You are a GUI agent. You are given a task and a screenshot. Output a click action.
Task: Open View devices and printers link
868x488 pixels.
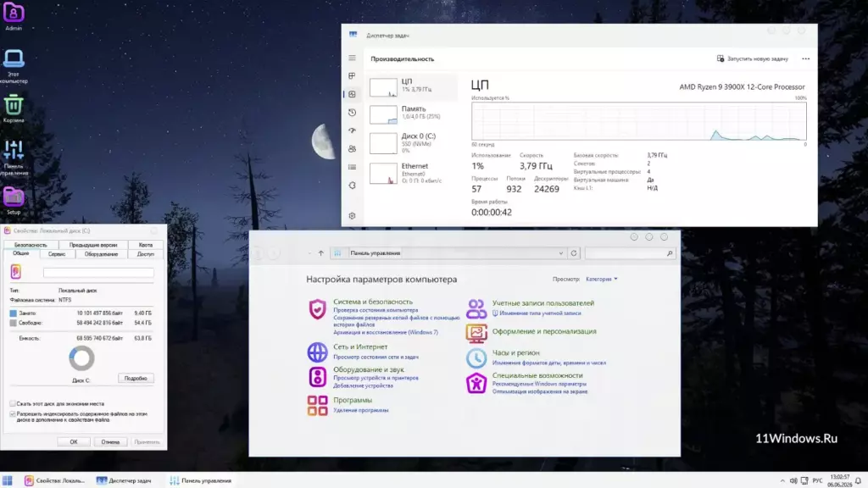[376, 378]
